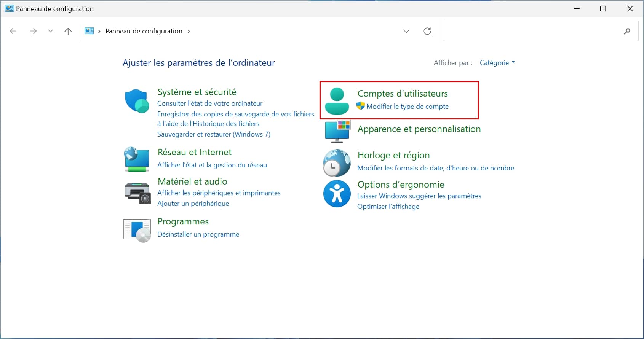This screenshot has width=644, height=339.
Task: Click the Réseau et Internet globe icon
Action: [137, 159]
